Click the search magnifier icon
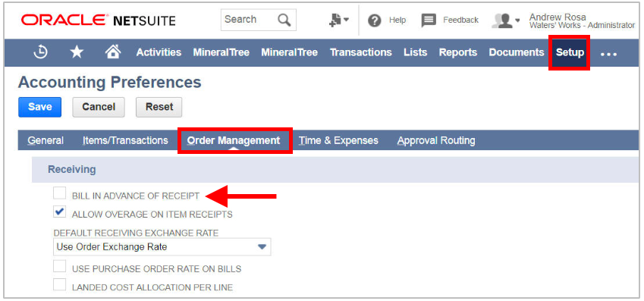The height and width of the screenshot is (301, 644). tap(284, 19)
